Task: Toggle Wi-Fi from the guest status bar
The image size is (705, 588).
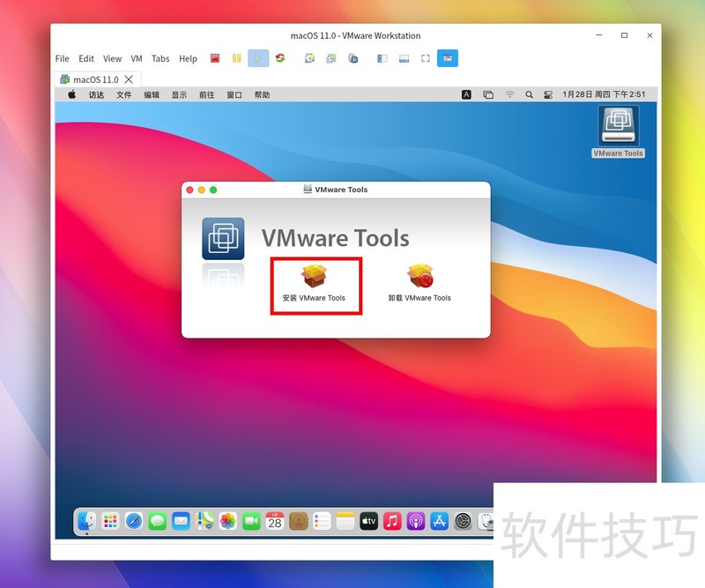Action: point(509,93)
